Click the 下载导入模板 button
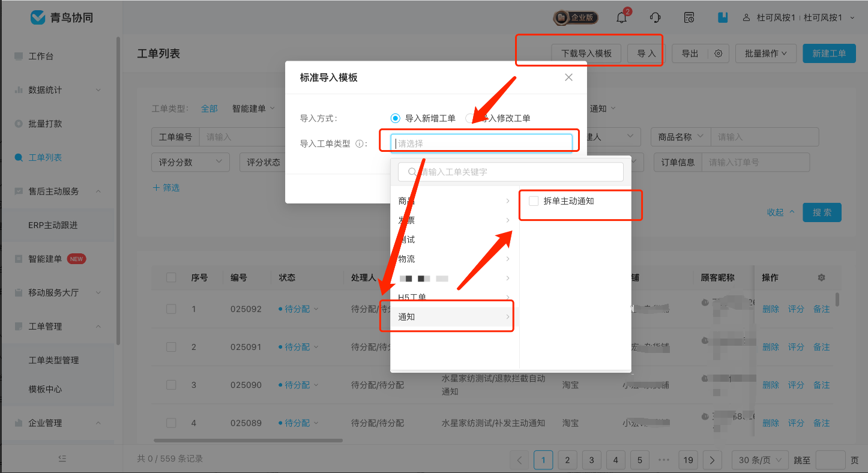 point(586,53)
